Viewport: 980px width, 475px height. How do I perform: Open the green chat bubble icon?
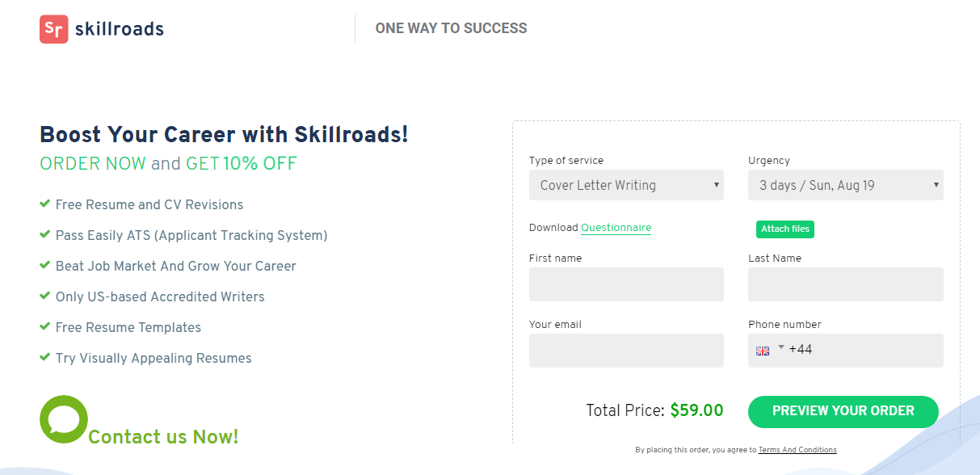64,419
